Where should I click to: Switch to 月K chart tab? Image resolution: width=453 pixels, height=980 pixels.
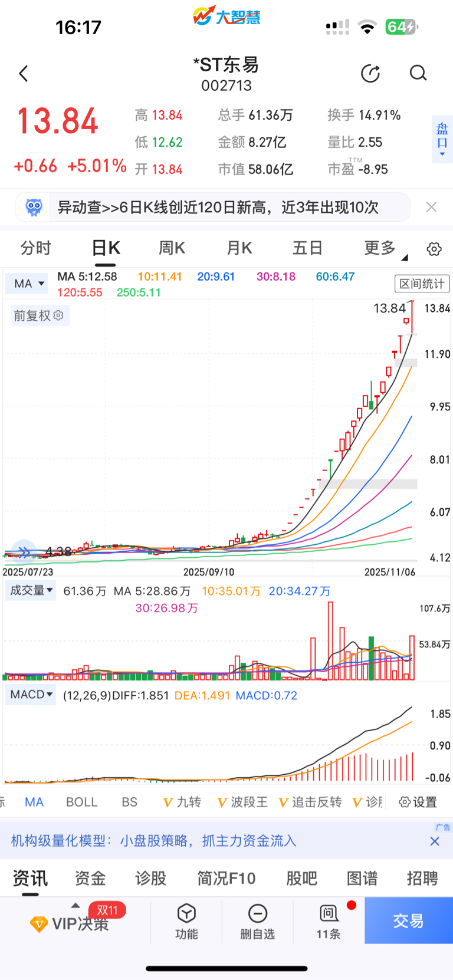[239, 248]
